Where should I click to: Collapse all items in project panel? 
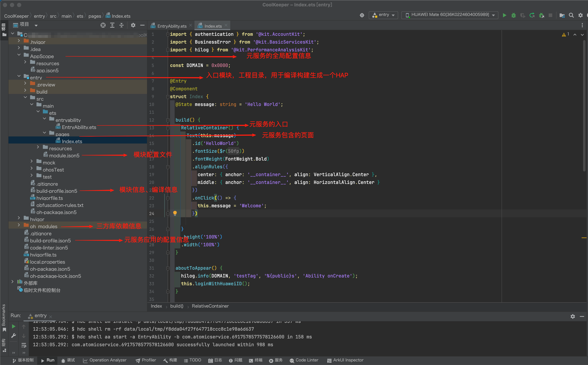tap(121, 25)
